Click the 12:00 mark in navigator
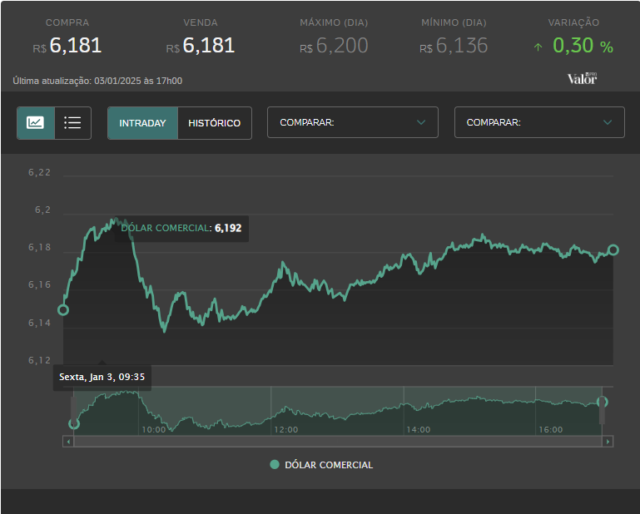The height and width of the screenshot is (514, 640). [286, 429]
